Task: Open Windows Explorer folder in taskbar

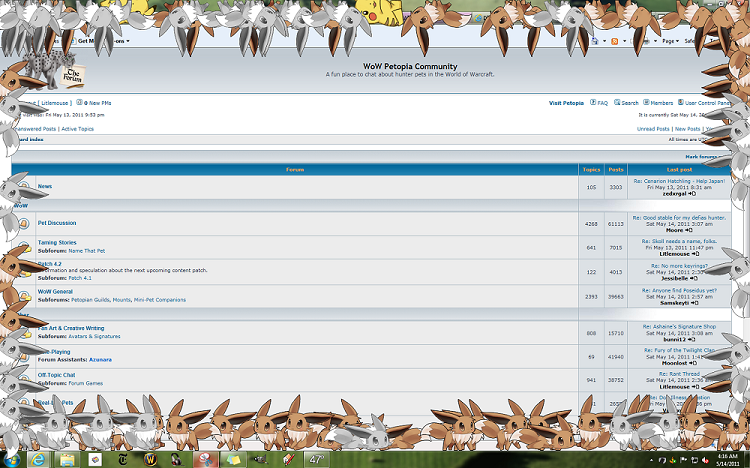Action: (x=67, y=460)
